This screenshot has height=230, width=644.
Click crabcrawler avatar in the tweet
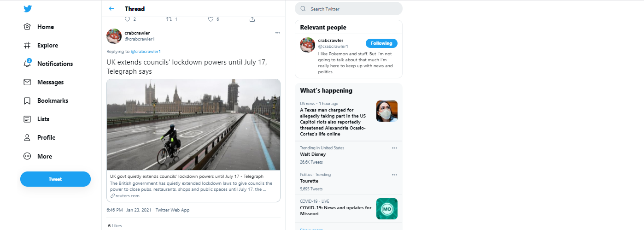(x=114, y=36)
